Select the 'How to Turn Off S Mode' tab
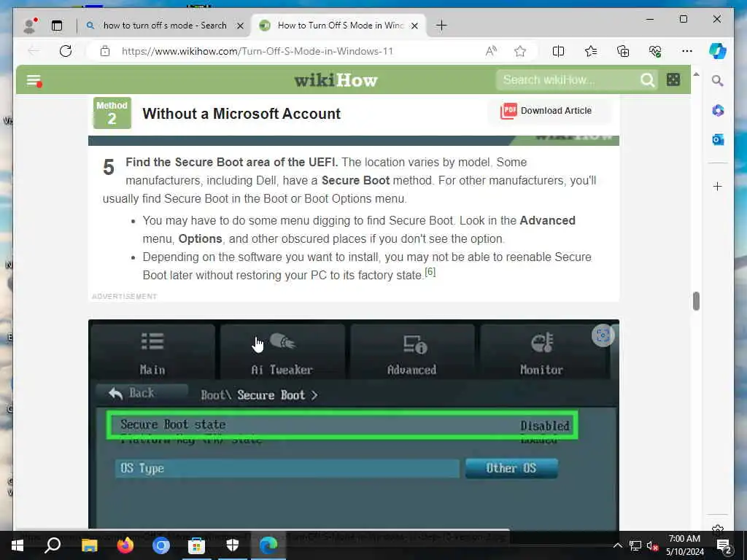Screen dimensions: 747x560 pos(340,26)
